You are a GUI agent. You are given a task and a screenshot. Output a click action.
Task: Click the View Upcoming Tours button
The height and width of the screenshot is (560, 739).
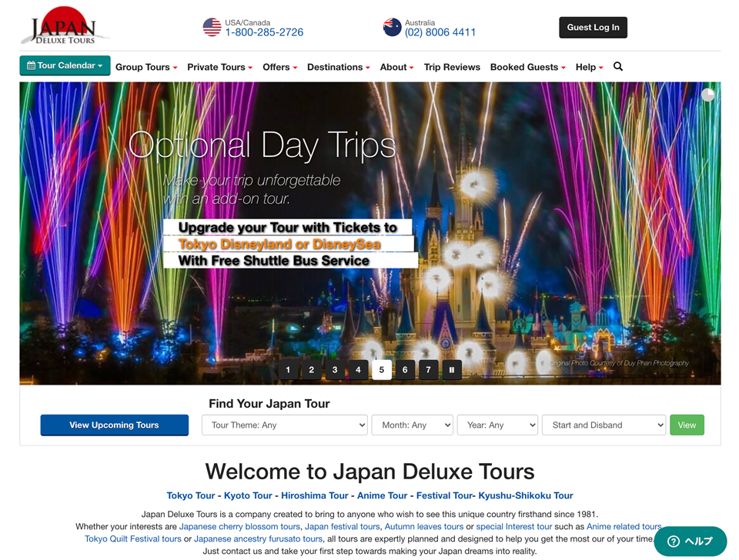(114, 425)
